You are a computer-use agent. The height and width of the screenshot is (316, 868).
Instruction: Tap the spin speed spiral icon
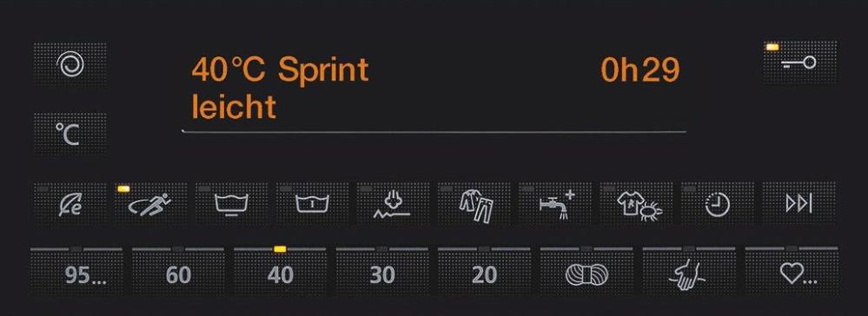point(70,64)
